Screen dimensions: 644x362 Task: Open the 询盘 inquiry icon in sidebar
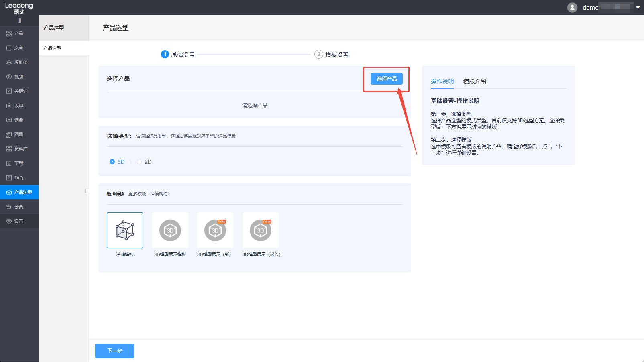click(9, 120)
